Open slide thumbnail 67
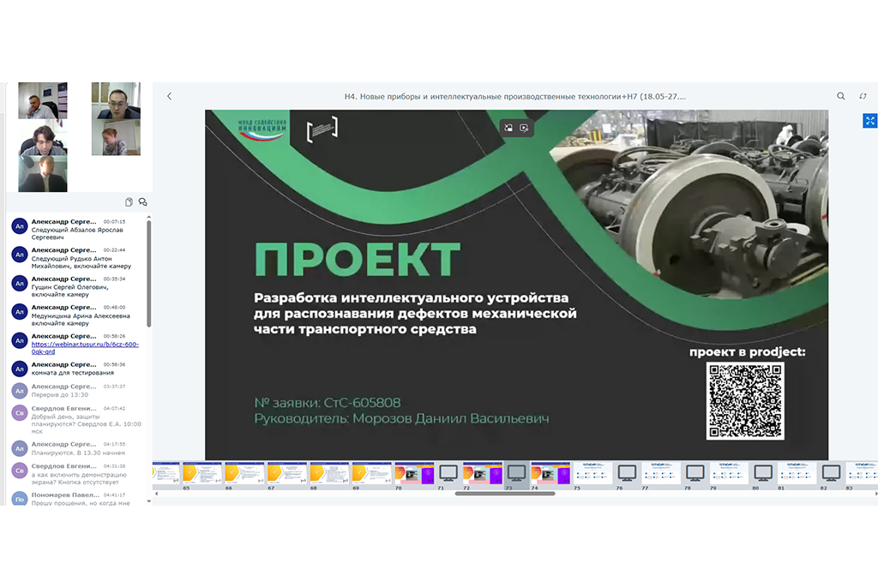 point(287,473)
